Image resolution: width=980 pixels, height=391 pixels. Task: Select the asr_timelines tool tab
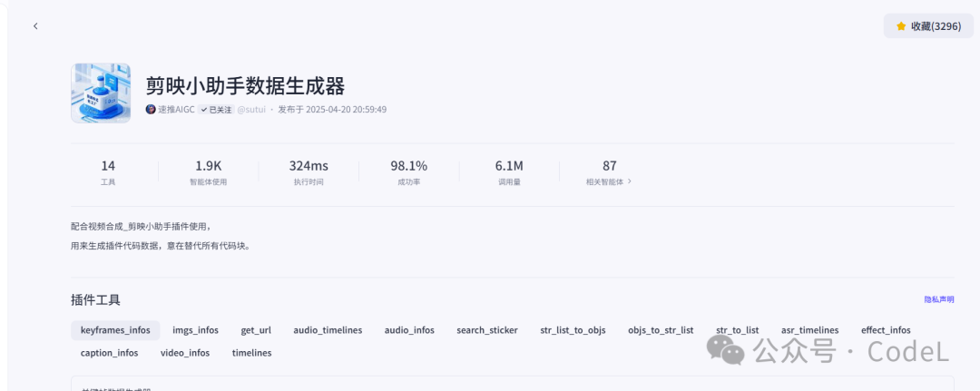[x=810, y=330]
